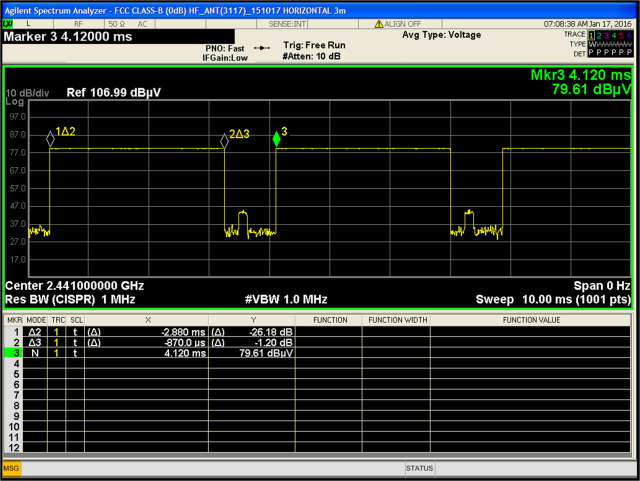Click marker 2Δ3 diamond on the trace
640x481 pixels.
[224, 141]
